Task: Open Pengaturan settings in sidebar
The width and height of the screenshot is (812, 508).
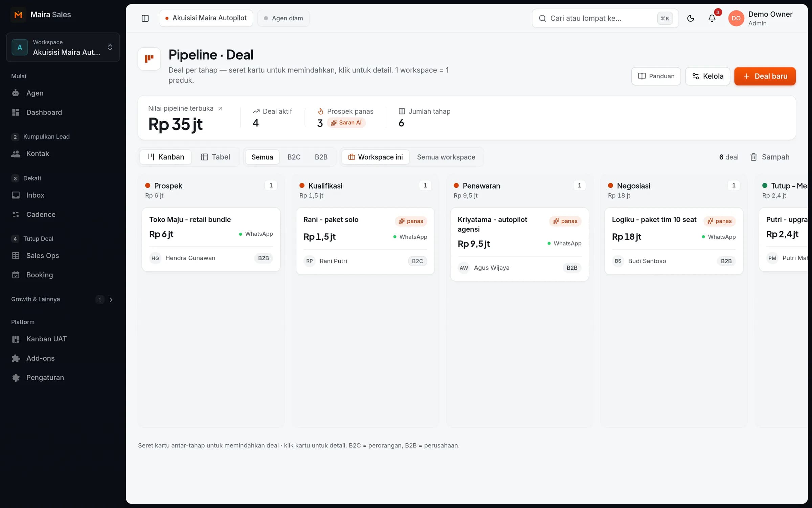Action: (63, 377)
